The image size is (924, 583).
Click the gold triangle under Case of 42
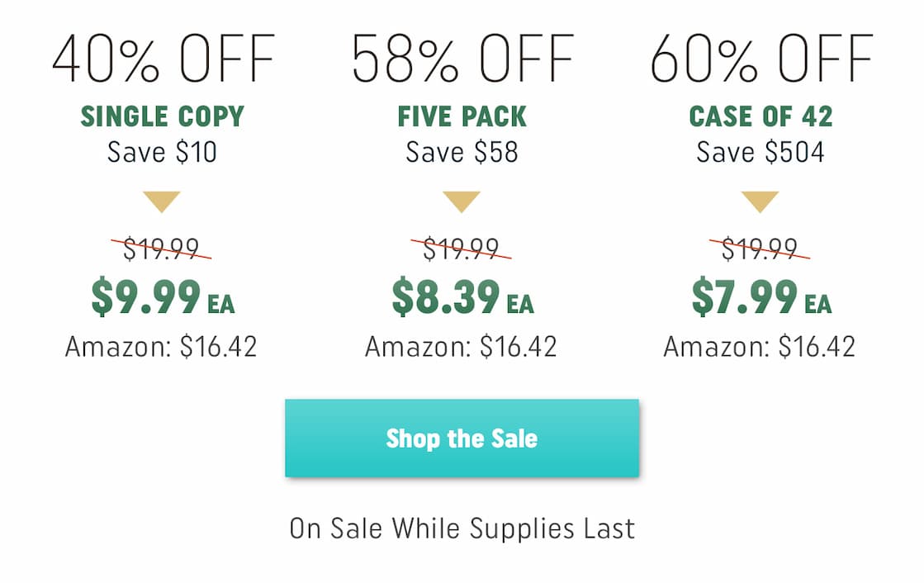pyautogui.click(x=760, y=201)
